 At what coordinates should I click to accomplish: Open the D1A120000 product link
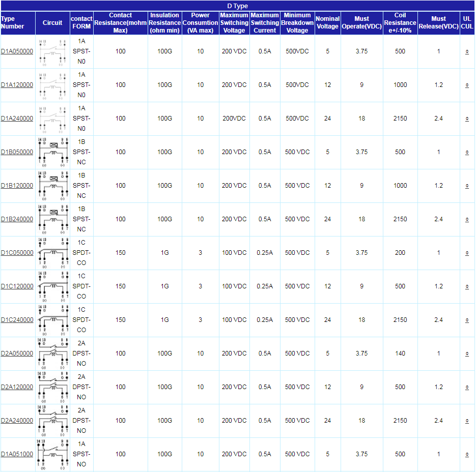pos(17,85)
